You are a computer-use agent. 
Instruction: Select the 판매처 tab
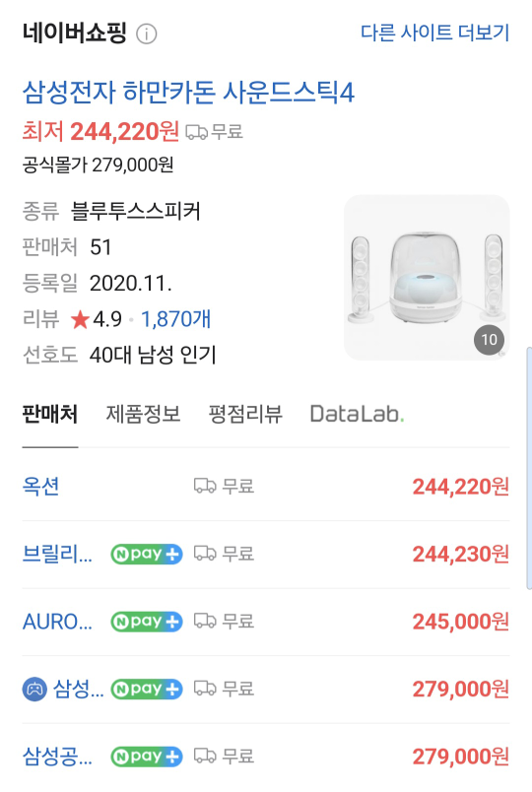point(50,414)
